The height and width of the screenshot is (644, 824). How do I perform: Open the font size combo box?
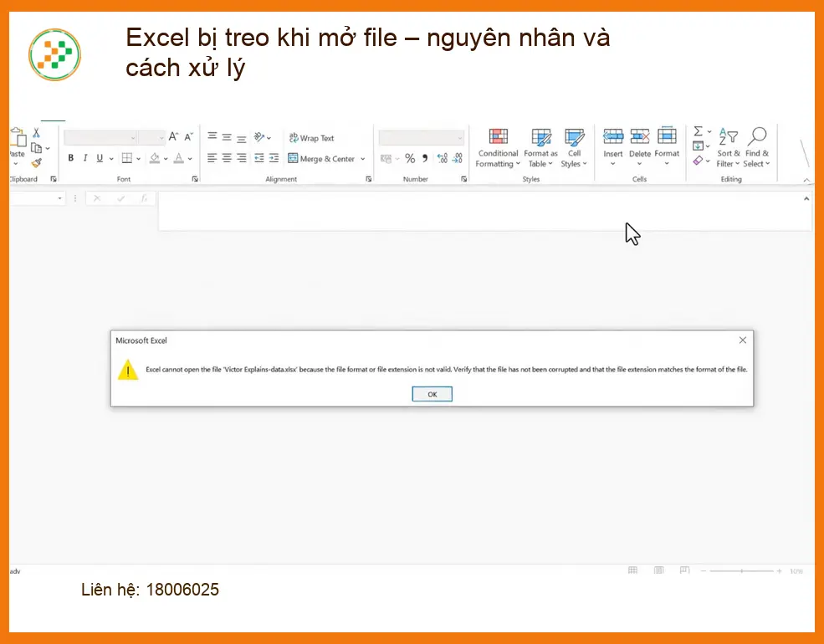click(152, 138)
